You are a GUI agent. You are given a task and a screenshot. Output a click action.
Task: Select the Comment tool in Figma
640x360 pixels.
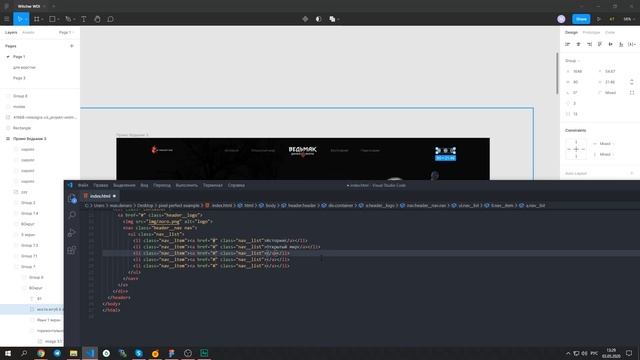click(110, 19)
